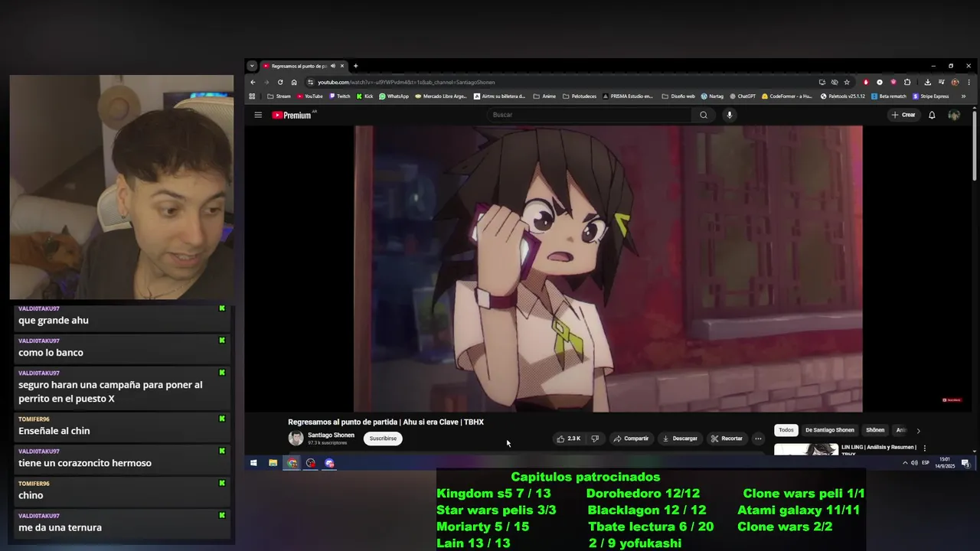The image size is (980, 551).
Task: View site information in address bar
Action: 310,82
